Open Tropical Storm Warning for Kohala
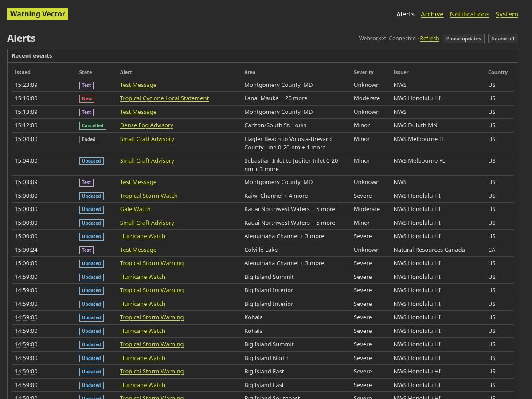Image resolution: width=532 pixels, height=399 pixels. [x=152, y=317]
